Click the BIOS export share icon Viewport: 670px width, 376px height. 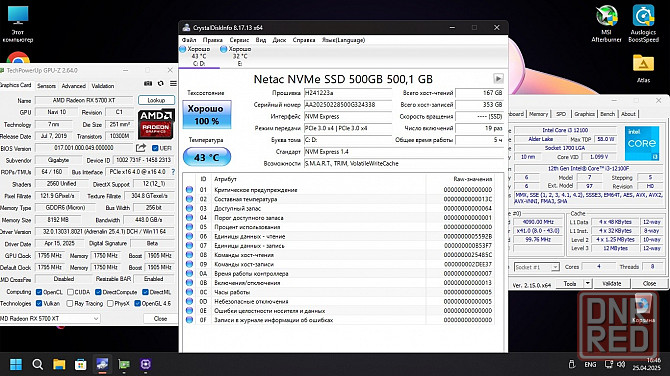[x=141, y=148]
